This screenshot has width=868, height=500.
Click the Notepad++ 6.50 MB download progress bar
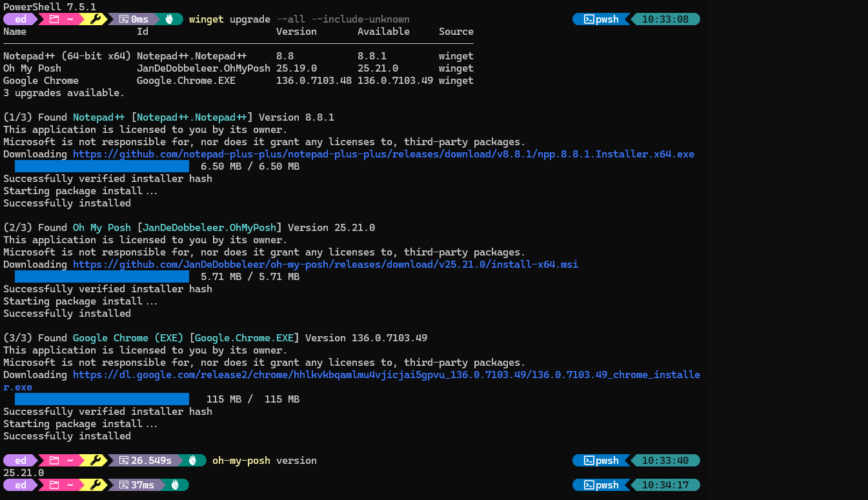pos(102,166)
